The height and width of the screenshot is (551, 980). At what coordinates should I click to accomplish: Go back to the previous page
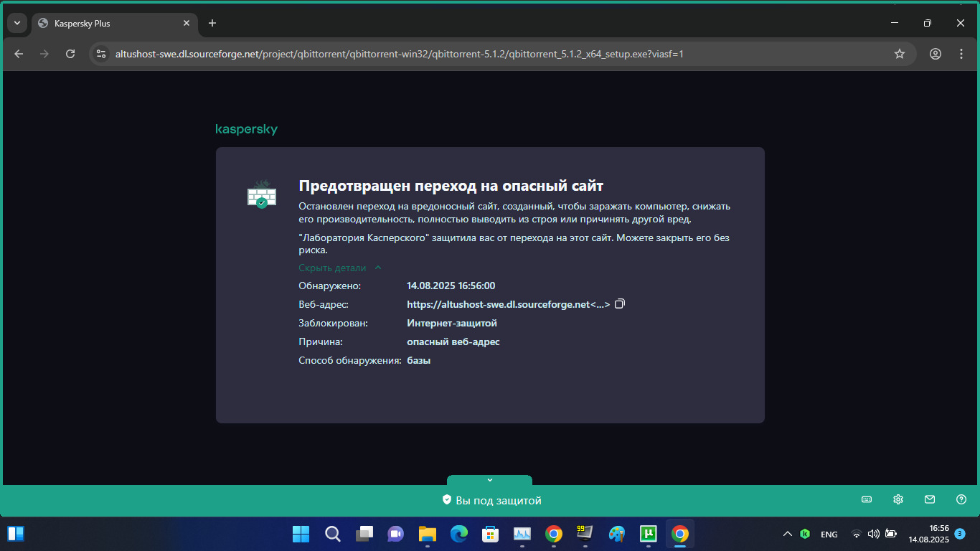click(19, 54)
